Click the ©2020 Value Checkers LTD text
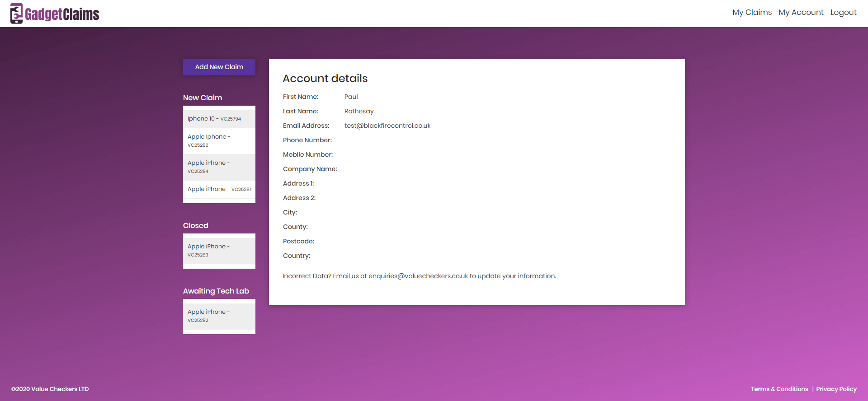868x401 pixels. pyautogui.click(x=50, y=389)
